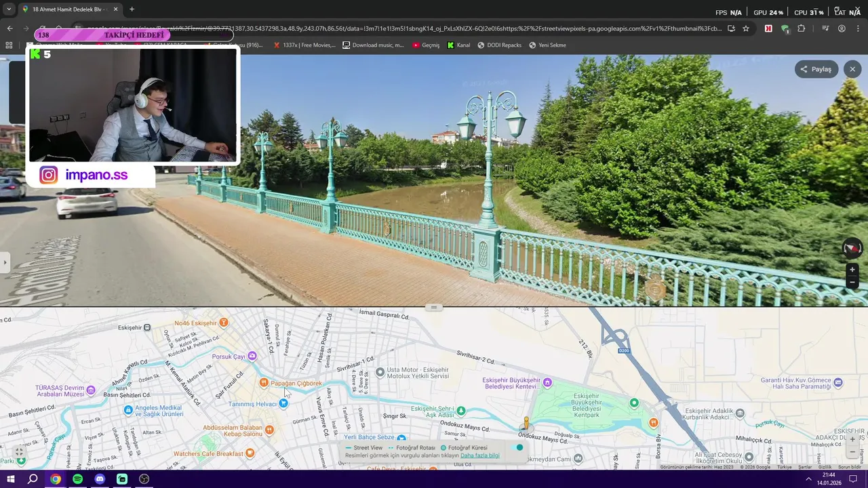Open the Windows Start menu
868x488 pixels.
click(10, 479)
